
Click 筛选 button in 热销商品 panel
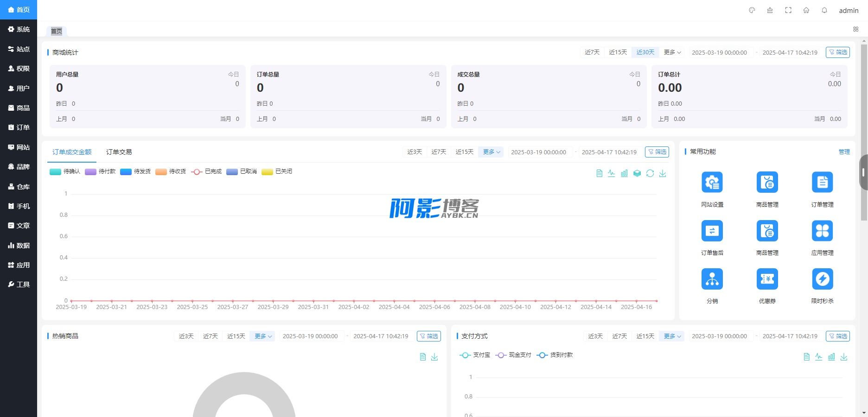429,336
